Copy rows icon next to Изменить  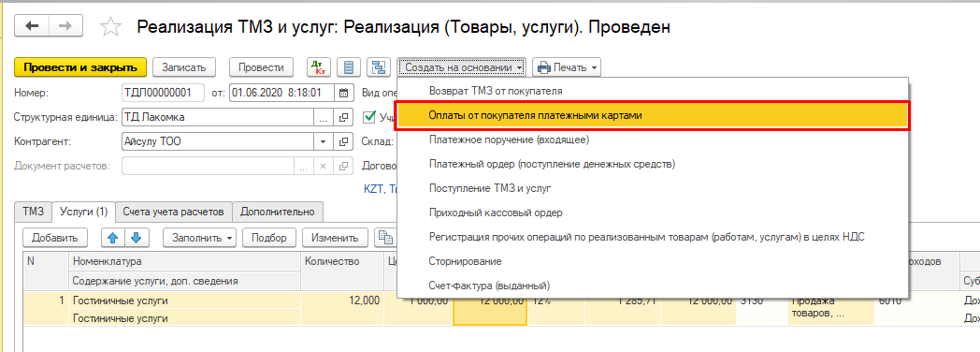pos(385,238)
